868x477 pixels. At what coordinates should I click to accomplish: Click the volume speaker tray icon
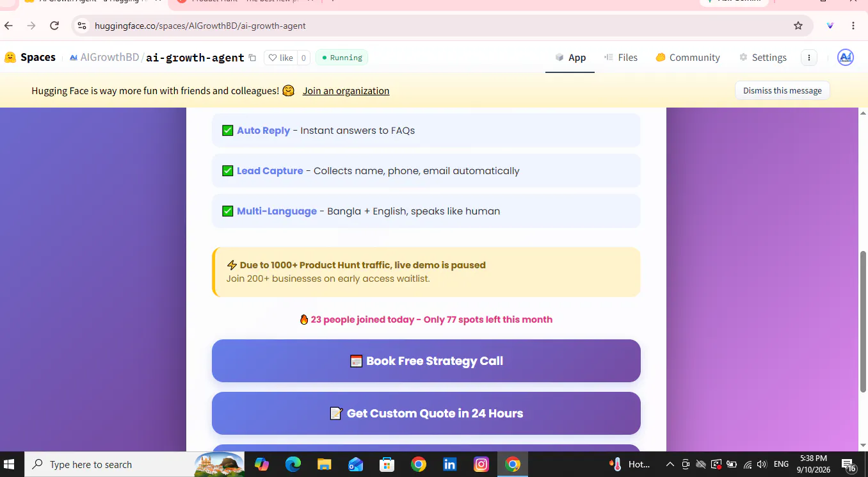pos(762,464)
